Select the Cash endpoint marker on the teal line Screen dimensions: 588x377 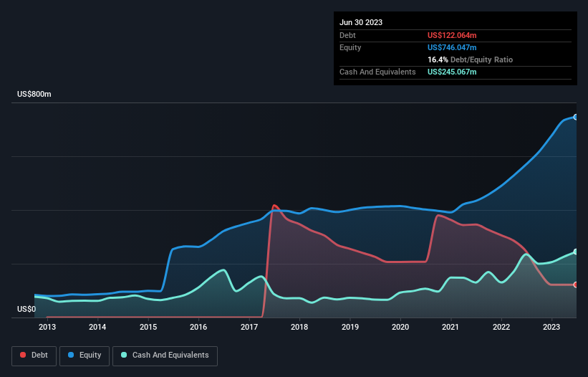point(576,252)
